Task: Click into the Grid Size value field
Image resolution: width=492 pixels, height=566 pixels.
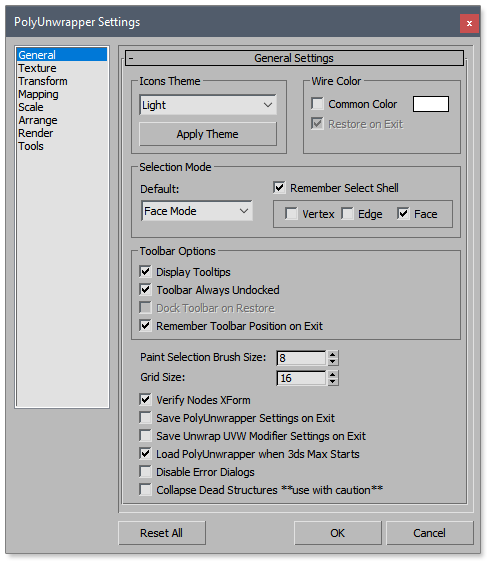Action: pos(301,378)
